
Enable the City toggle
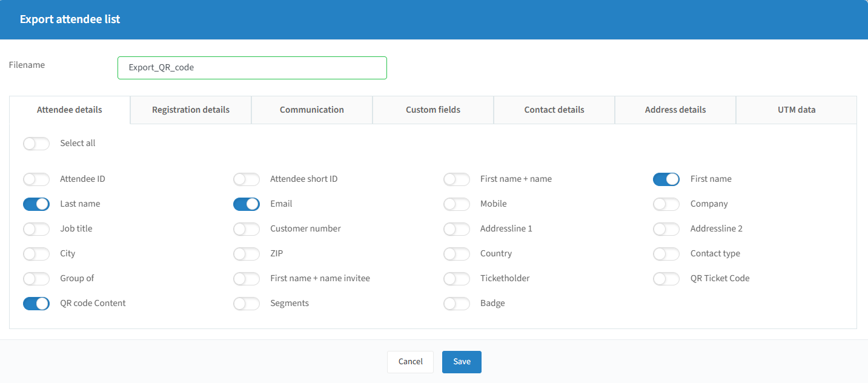(x=36, y=254)
